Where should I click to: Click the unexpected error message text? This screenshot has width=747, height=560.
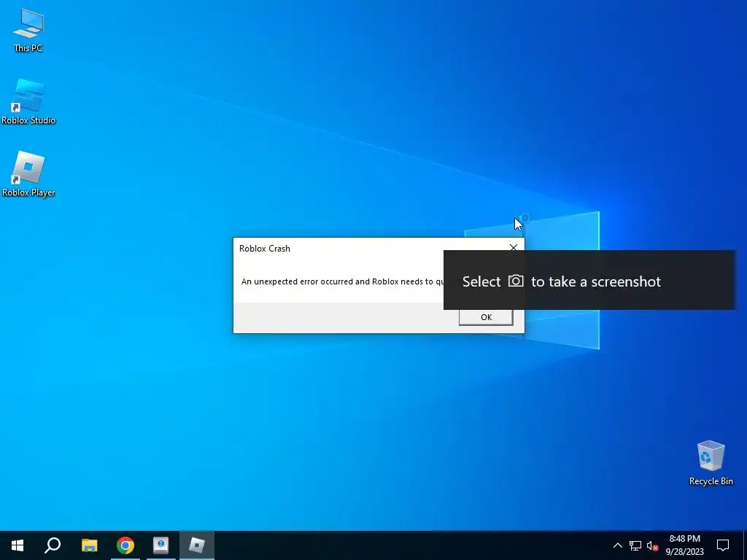coord(343,281)
